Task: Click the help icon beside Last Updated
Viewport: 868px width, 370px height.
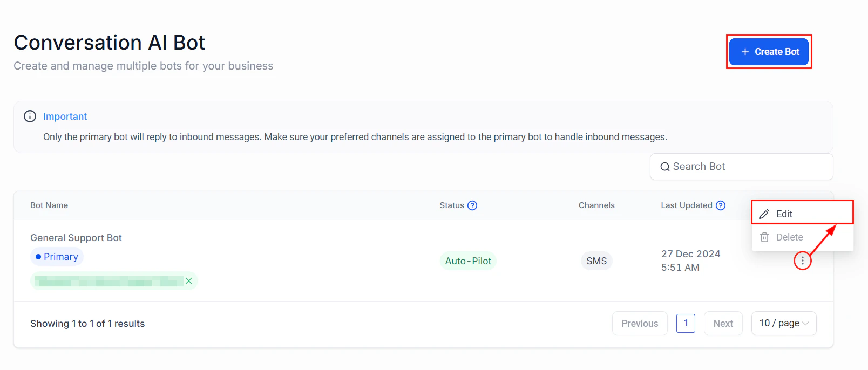Action: 722,205
